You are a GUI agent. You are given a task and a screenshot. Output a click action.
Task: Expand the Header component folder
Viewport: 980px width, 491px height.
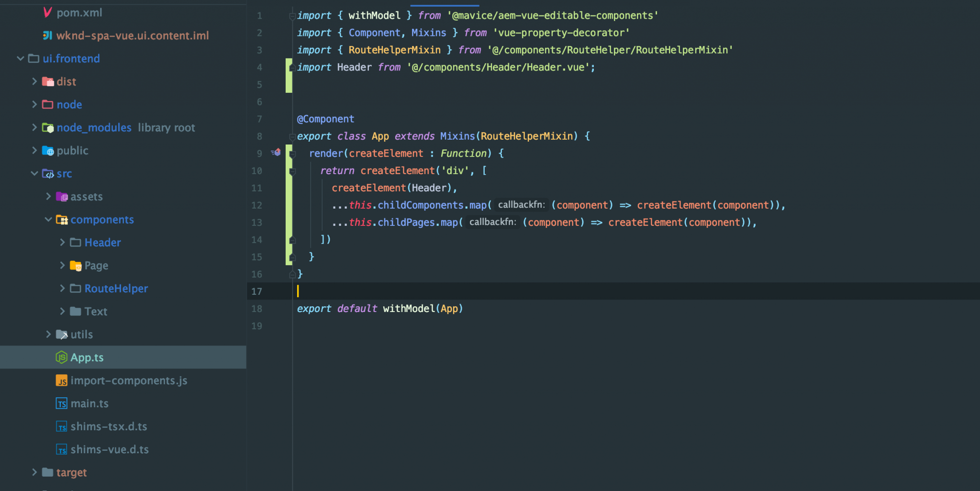[62, 243]
